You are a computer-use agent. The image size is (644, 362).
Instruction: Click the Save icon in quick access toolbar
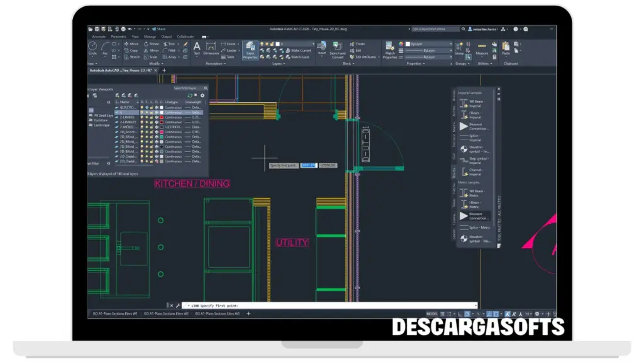(x=96, y=29)
